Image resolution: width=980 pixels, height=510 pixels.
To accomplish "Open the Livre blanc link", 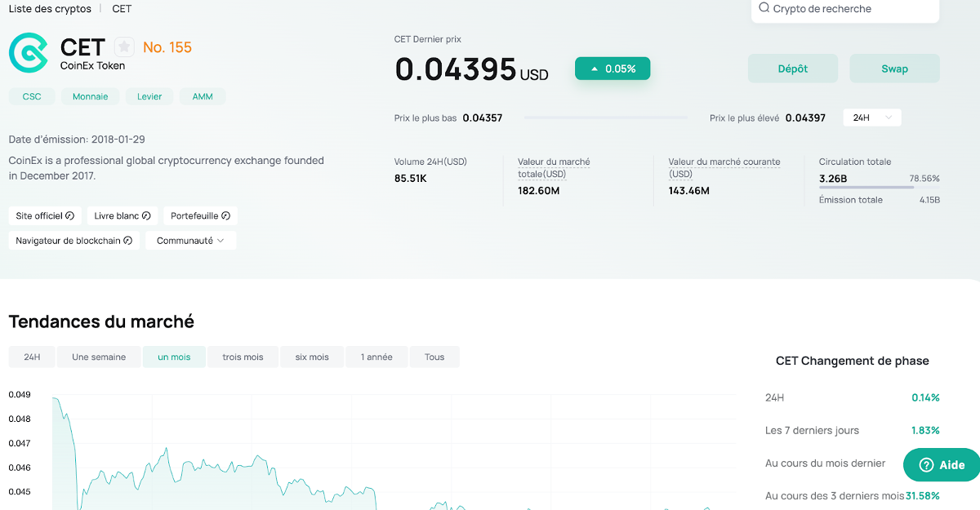I will [122, 216].
